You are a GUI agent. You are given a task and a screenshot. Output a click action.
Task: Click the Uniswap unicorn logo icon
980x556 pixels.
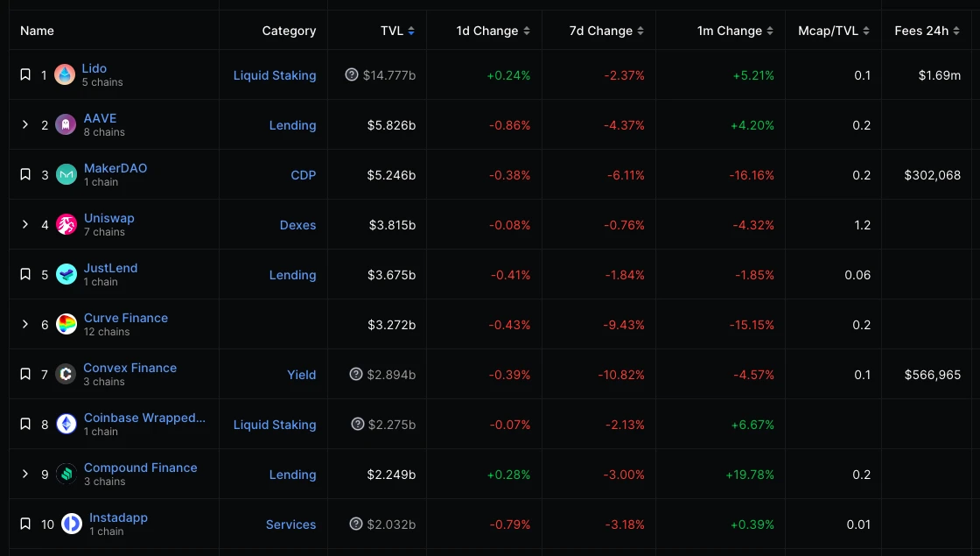66,225
